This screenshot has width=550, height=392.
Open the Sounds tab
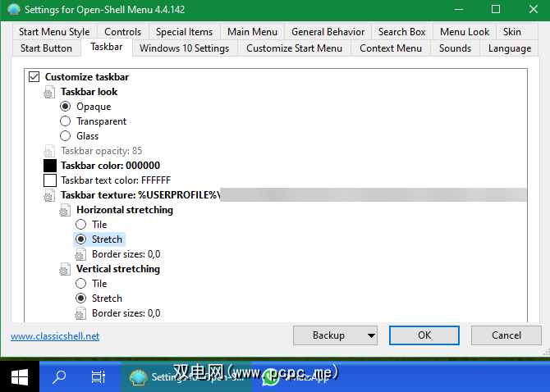[x=455, y=48]
